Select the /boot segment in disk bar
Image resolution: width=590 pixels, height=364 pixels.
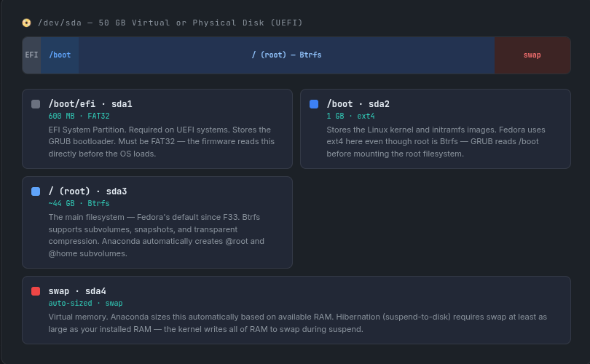60,55
